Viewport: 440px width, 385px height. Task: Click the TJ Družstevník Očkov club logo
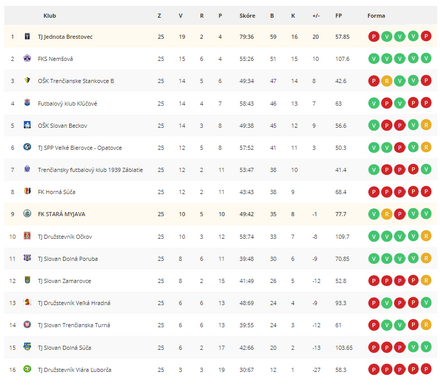click(27, 236)
